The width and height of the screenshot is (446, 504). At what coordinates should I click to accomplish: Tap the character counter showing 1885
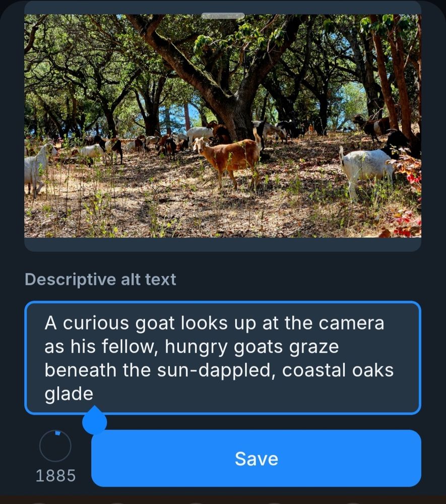coord(55,475)
